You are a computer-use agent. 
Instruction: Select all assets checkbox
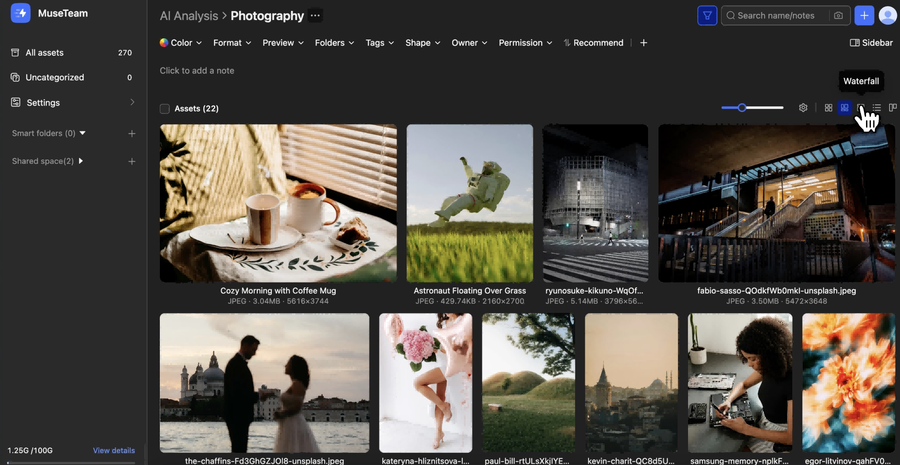(165, 109)
